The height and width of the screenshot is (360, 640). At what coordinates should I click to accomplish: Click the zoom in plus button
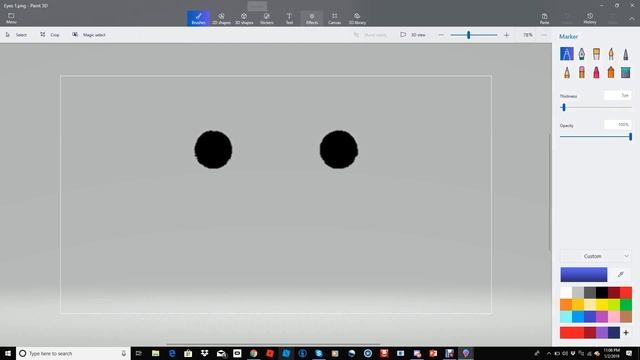point(507,35)
